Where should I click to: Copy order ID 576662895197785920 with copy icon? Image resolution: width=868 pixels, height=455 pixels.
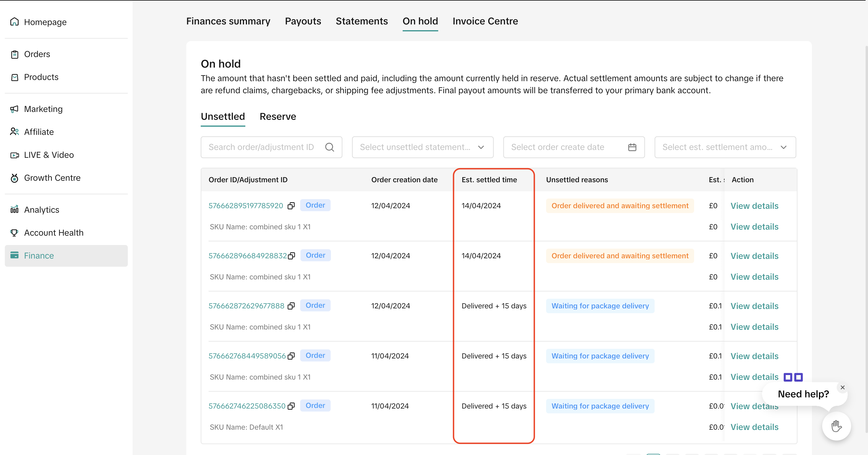(x=291, y=206)
